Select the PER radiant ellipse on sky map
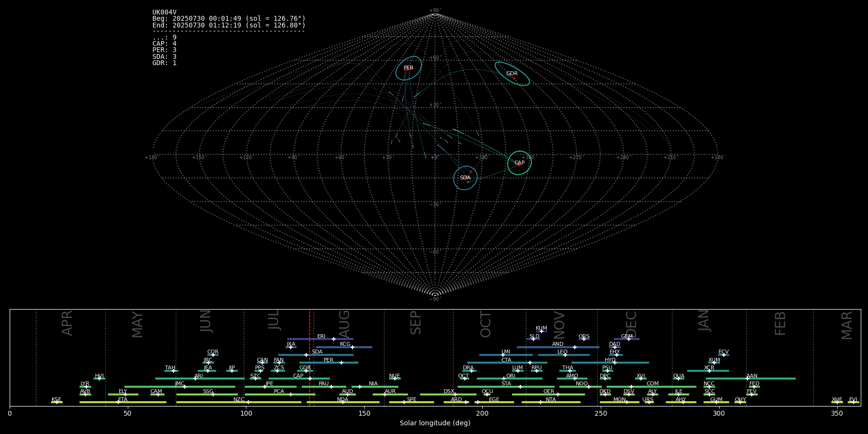Viewport: 868px width, 434px height. 408,68
